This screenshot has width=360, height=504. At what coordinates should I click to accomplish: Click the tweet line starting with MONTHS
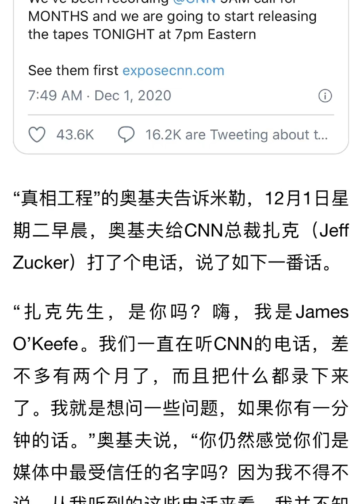point(172,17)
